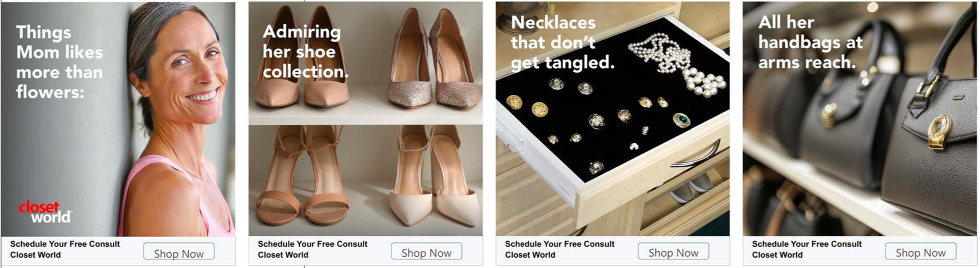980x268 pixels.
Task: Click the Closet World logo
Action: 44,212
